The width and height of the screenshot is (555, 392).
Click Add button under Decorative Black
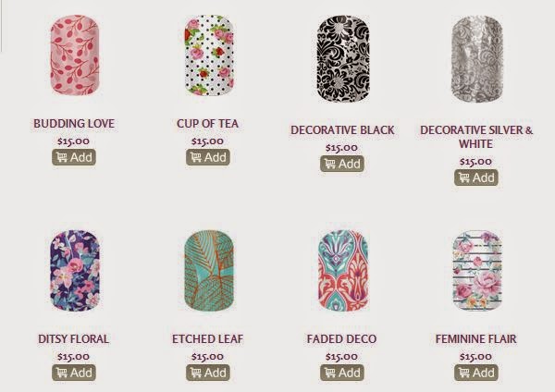[x=342, y=164]
